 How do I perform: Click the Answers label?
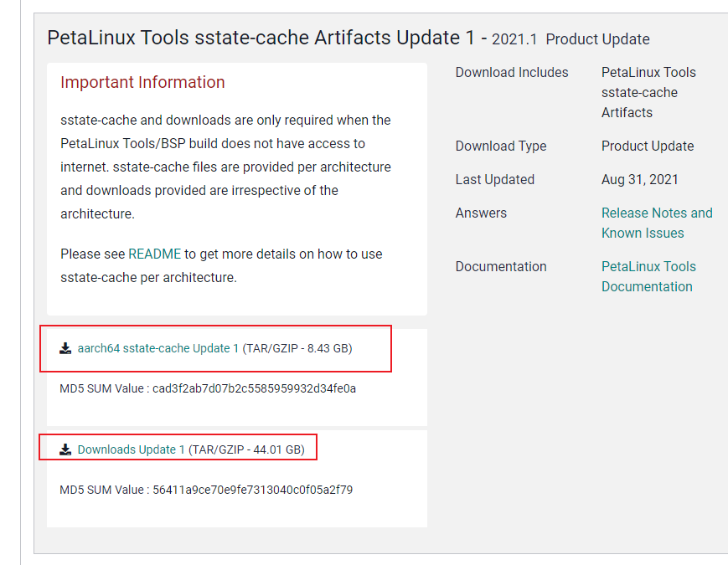481,213
